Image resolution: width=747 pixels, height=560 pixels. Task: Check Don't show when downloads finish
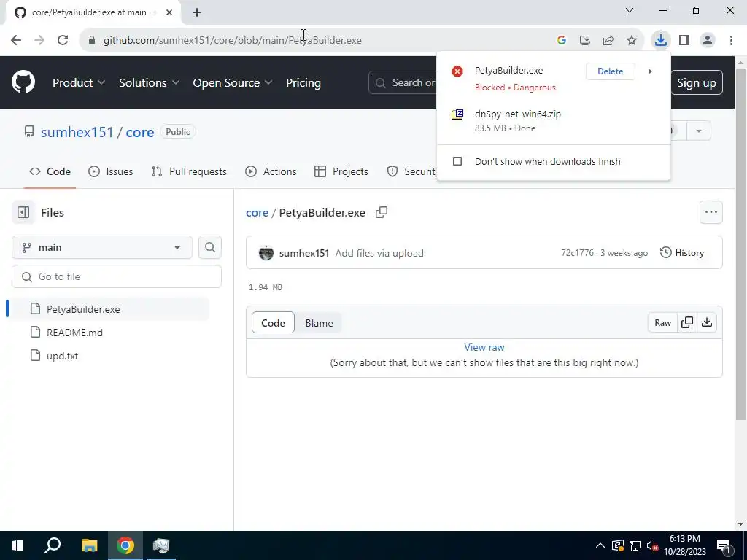[x=457, y=161]
